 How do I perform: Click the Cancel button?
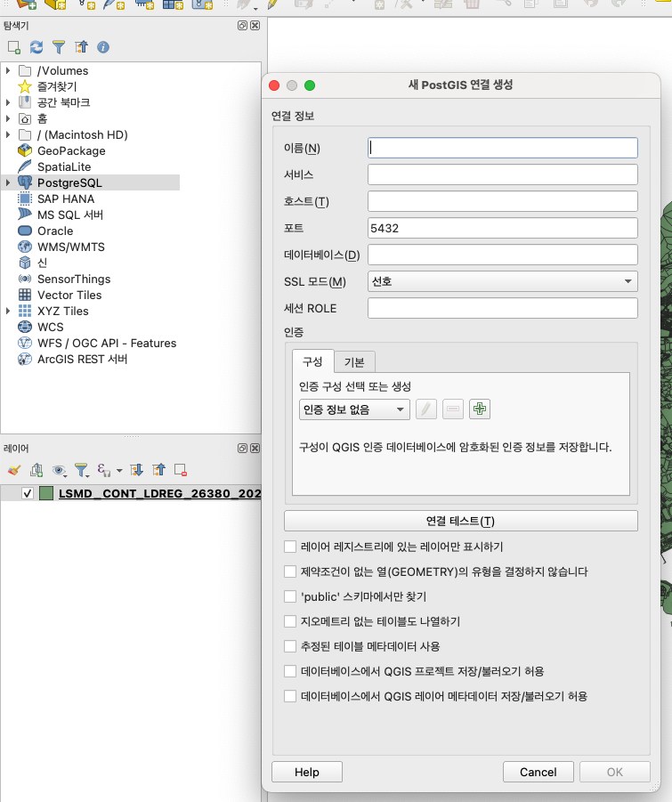538,772
